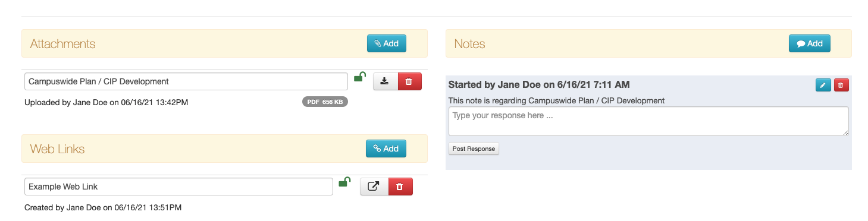Toggle the lock on Example Web Link
The height and width of the screenshot is (221, 868).
(344, 182)
